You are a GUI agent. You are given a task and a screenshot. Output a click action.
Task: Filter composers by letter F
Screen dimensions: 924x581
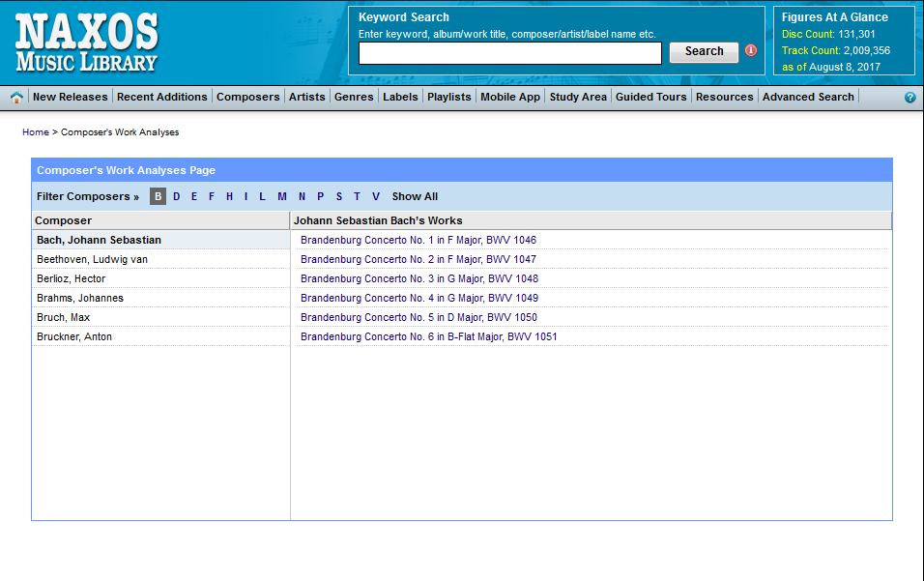(x=212, y=196)
